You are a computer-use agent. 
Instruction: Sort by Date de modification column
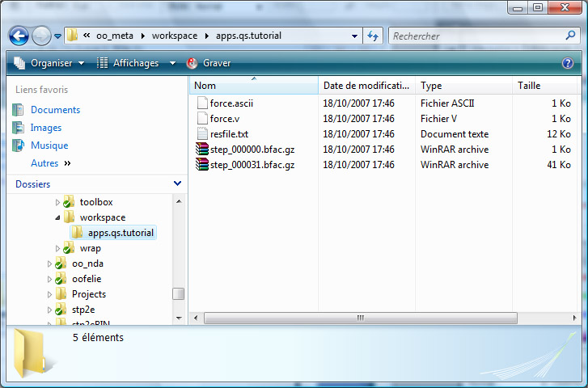point(366,86)
